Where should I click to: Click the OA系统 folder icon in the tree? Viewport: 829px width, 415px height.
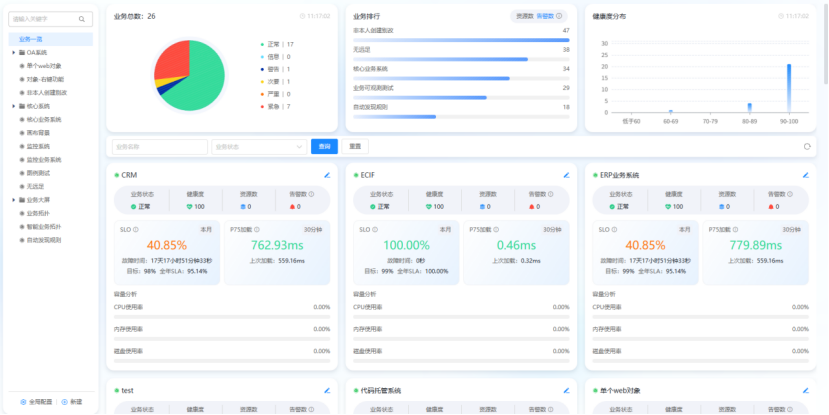click(x=22, y=52)
